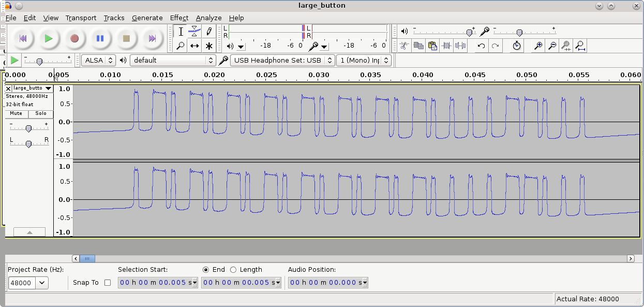Image resolution: width=644 pixels, height=307 pixels.
Task: Solo the large_button track
Action: click(41, 113)
